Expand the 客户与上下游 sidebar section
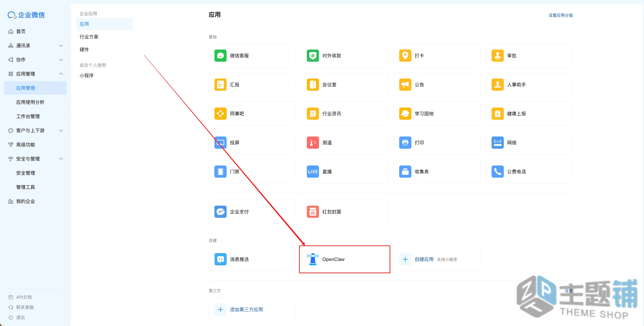This screenshot has width=644, height=326. tap(61, 130)
